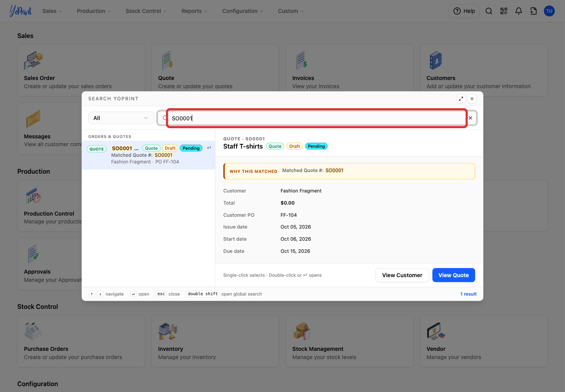This screenshot has width=565, height=392.
Task: Open the All search category dropdown
Action: coord(121,118)
